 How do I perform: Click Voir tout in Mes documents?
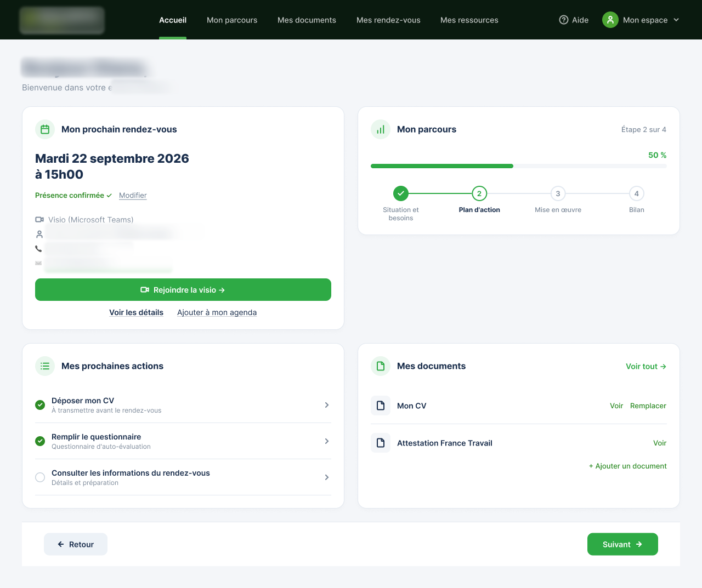tap(646, 366)
